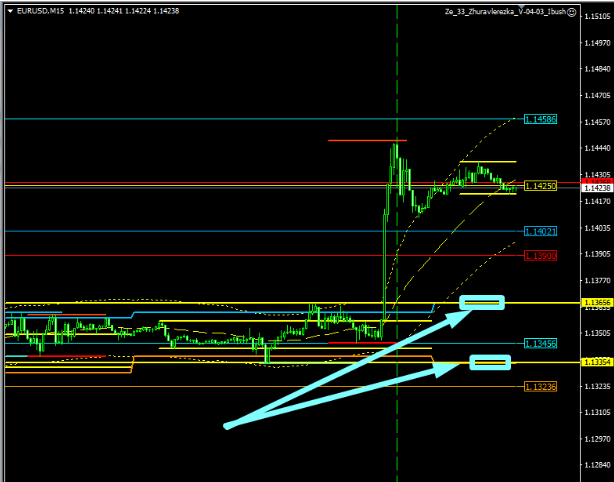The image size is (614, 482).
Task: Click the red resistance line above price peak
Action: (367, 141)
